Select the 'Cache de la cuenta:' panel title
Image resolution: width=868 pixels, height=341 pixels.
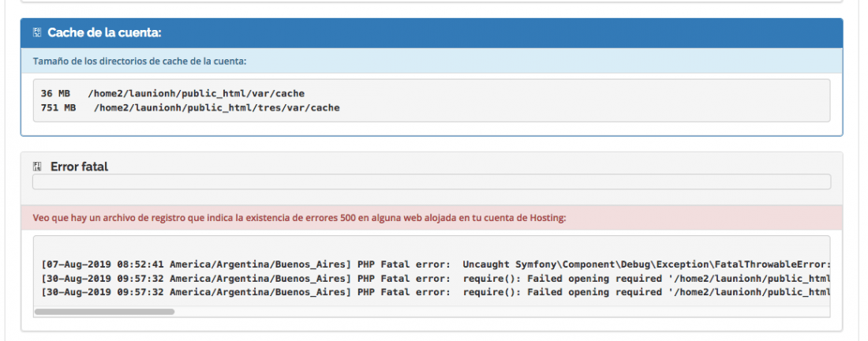coord(104,32)
